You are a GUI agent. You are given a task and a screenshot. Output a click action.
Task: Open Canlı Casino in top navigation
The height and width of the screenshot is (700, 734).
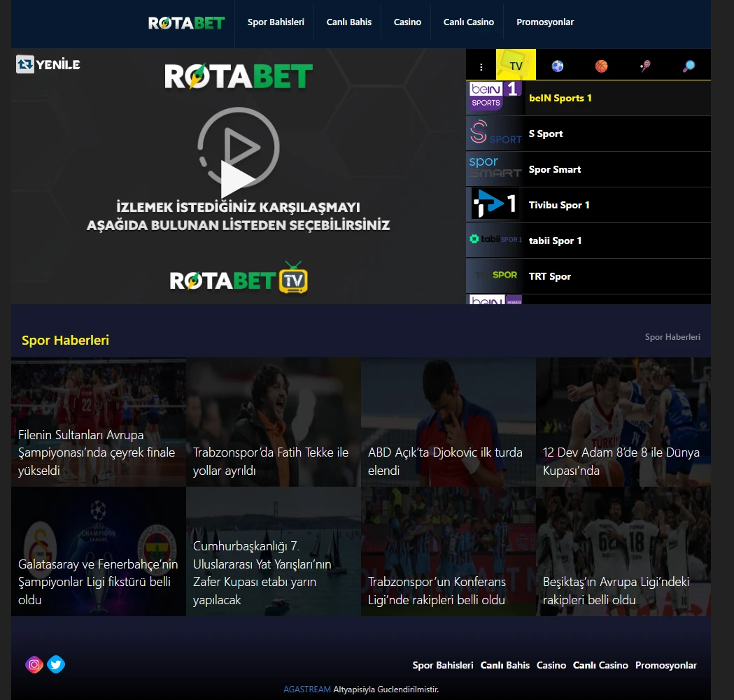469,22
